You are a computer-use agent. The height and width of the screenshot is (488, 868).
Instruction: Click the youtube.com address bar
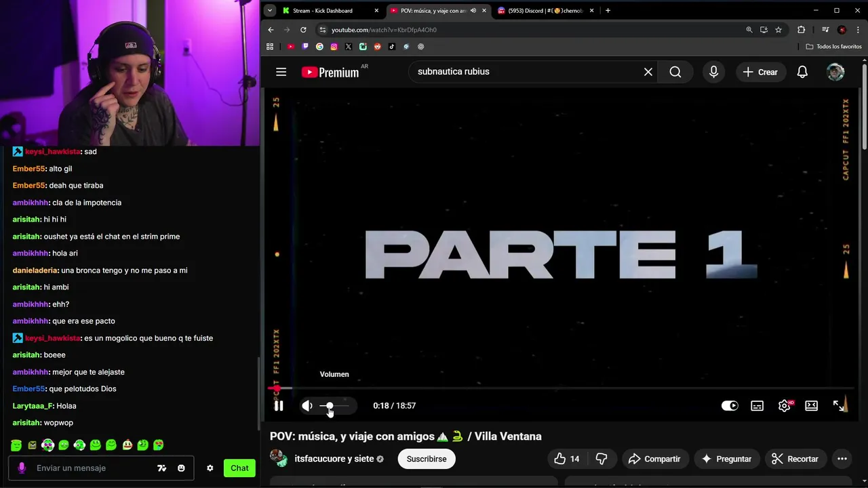[x=529, y=30]
